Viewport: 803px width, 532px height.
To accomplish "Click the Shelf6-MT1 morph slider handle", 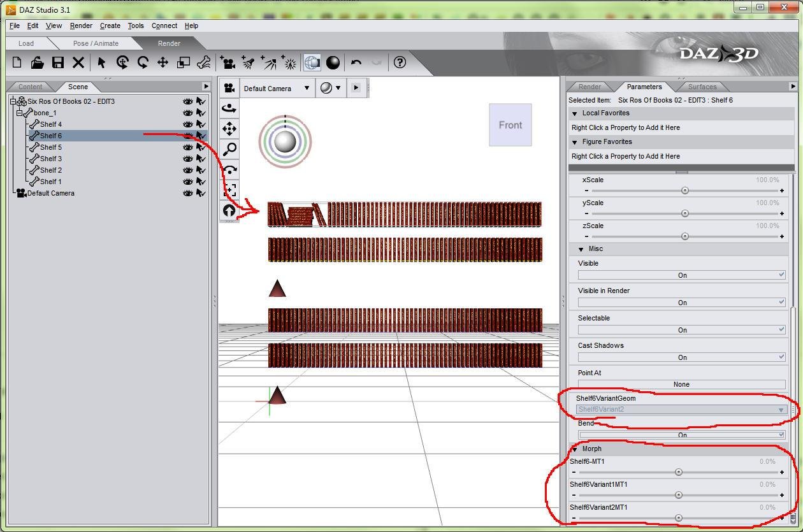I will click(x=679, y=472).
